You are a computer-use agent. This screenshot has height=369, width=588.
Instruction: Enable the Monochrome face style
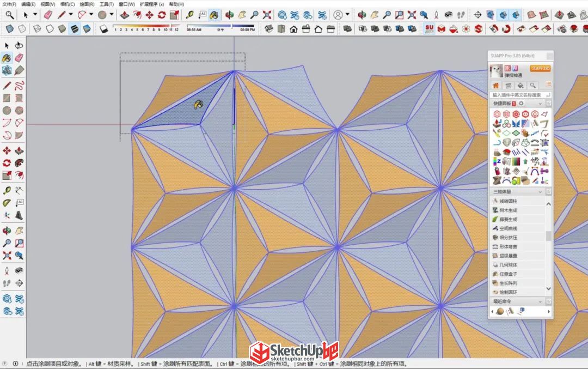click(x=87, y=29)
